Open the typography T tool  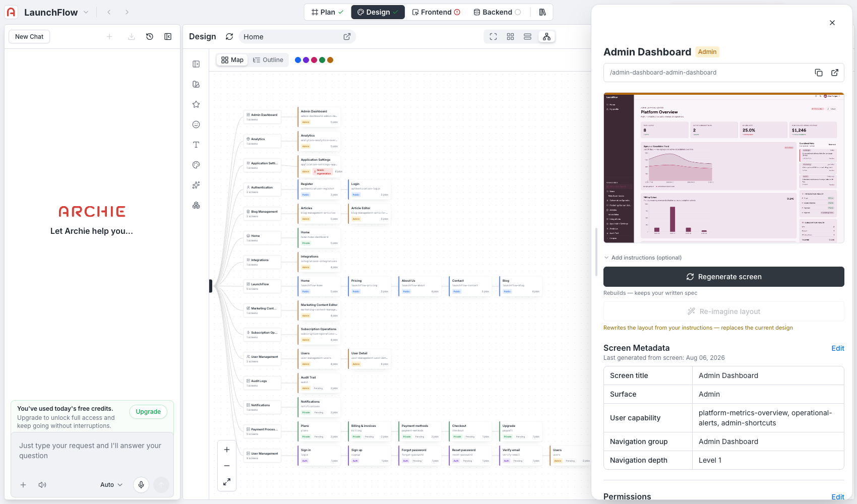click(x=196, y=145)
